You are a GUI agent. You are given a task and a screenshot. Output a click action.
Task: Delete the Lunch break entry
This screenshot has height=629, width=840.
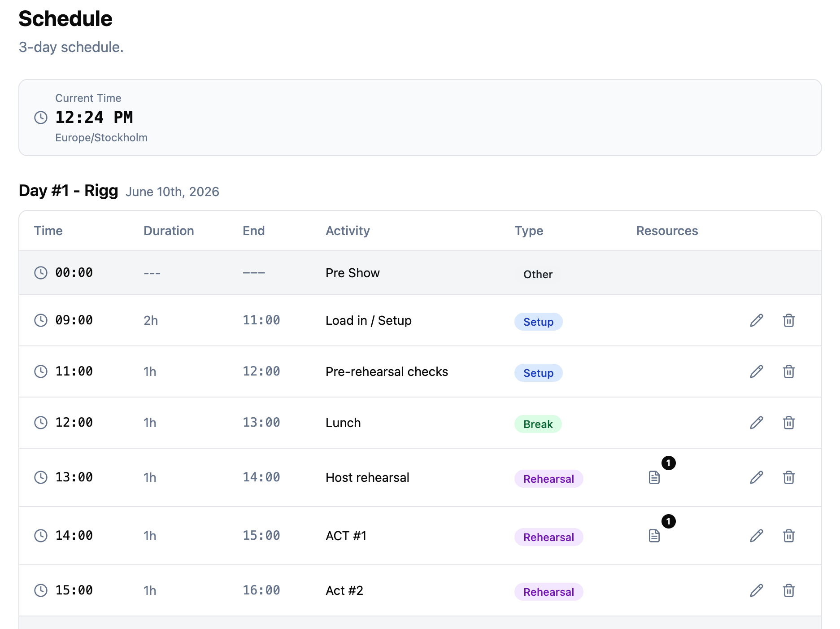789,422
